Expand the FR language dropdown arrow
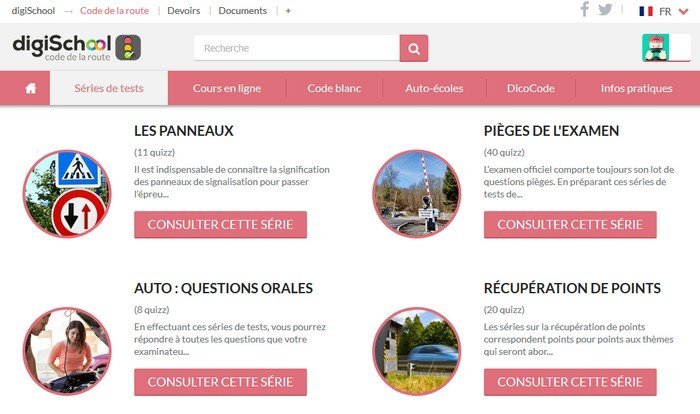 [x=683, y=12]
